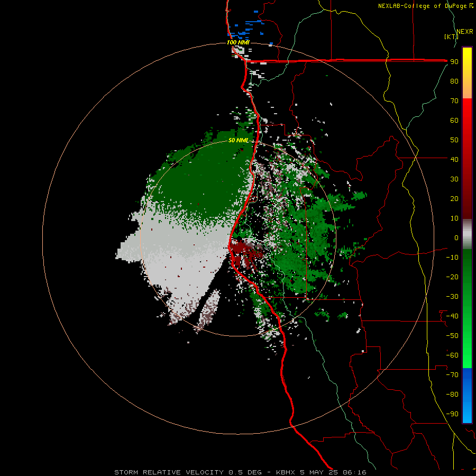
Task: Click the "10" value on velocity scale
Action: 454,218
